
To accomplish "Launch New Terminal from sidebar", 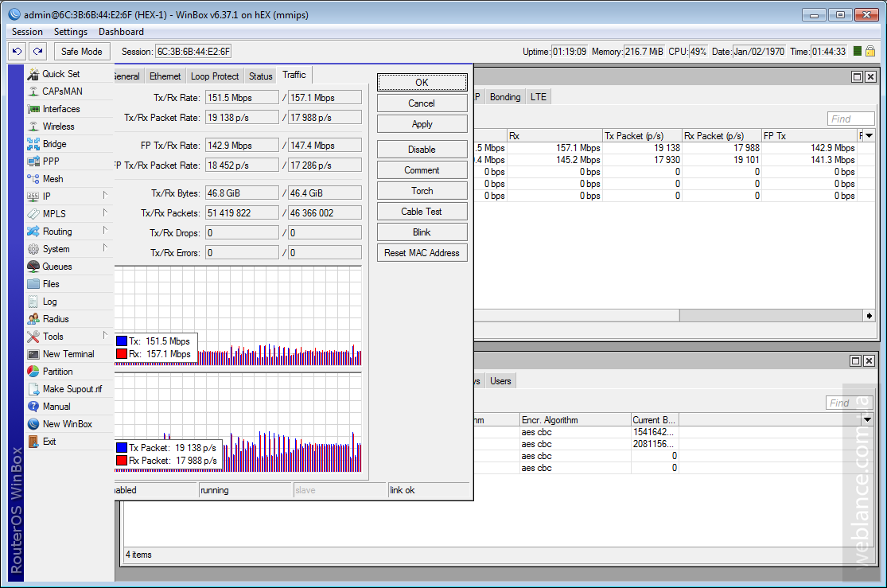I will 68,354.
